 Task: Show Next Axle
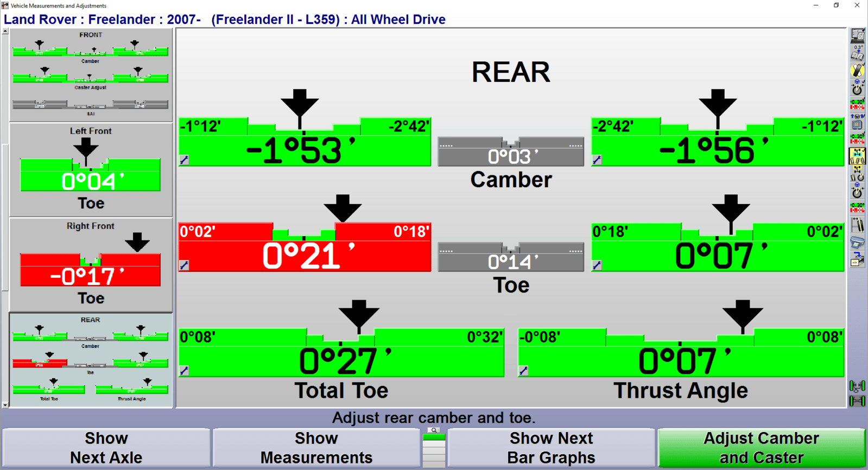point(106,448)
